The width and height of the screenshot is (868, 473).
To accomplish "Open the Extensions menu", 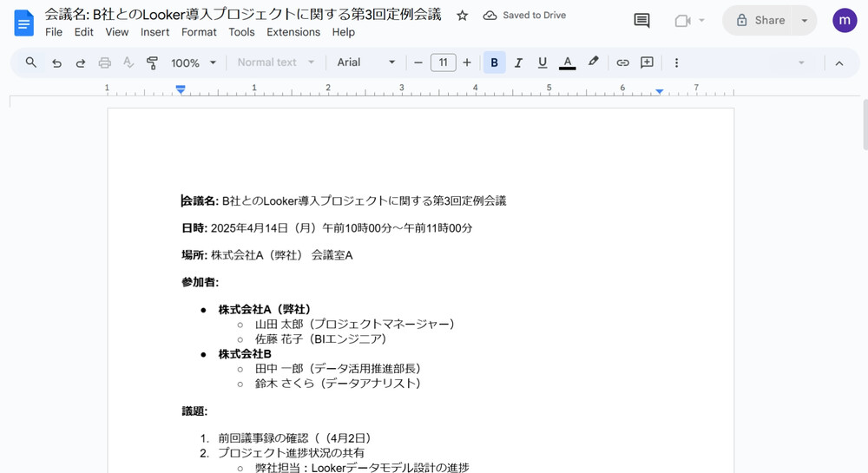I will [x=293, y=32].
